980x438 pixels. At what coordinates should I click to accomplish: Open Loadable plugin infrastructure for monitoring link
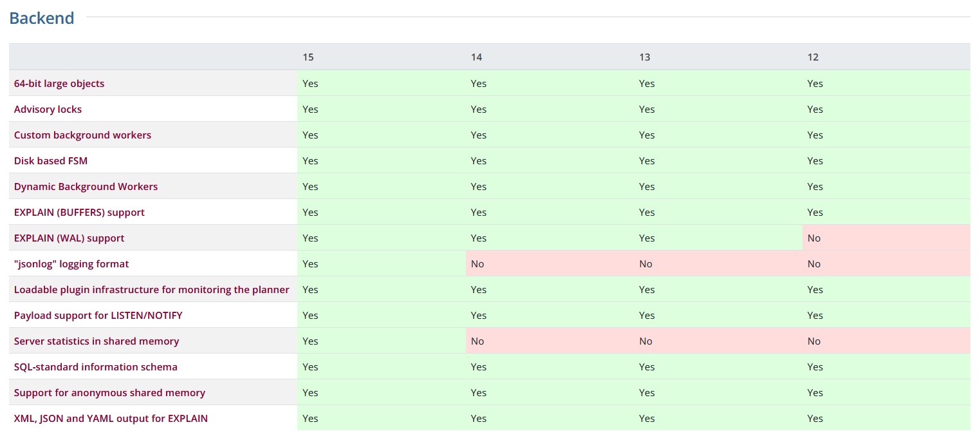(151, 290)
